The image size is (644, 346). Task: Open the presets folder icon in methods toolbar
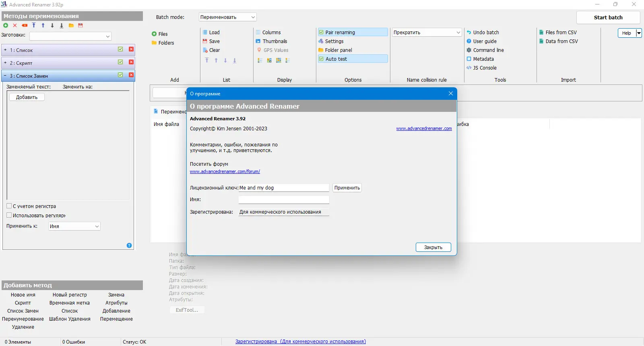pos(71,25)
